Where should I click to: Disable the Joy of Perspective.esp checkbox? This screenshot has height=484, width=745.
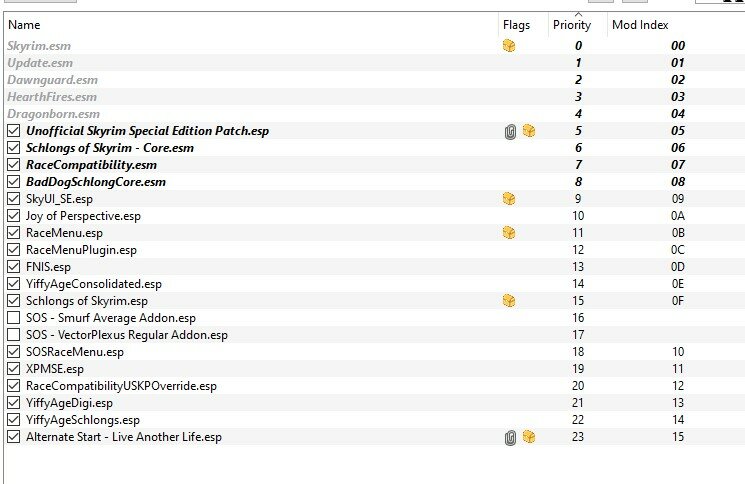click(14, 216)
